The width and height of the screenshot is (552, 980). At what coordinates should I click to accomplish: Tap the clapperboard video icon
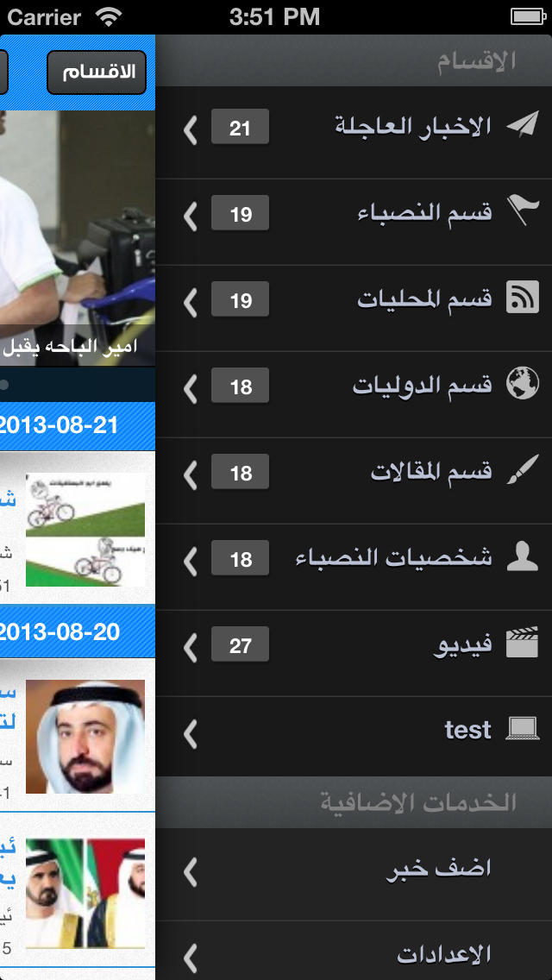pyautogui.click(x=522, y=643)
